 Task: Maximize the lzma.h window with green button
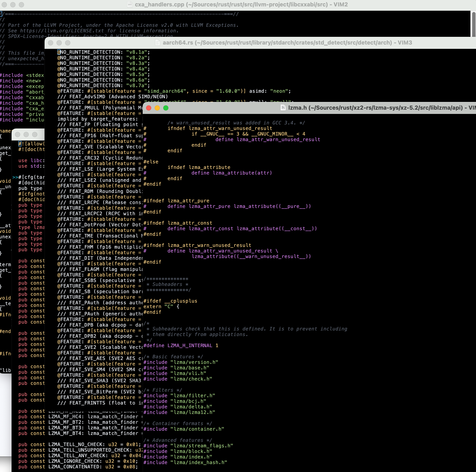pos(166,108)
